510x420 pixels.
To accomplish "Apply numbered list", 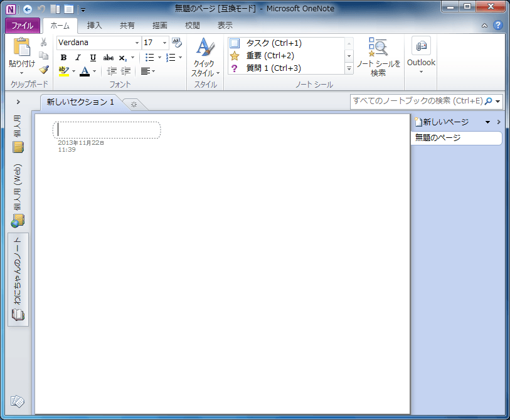I will (171, 58).
